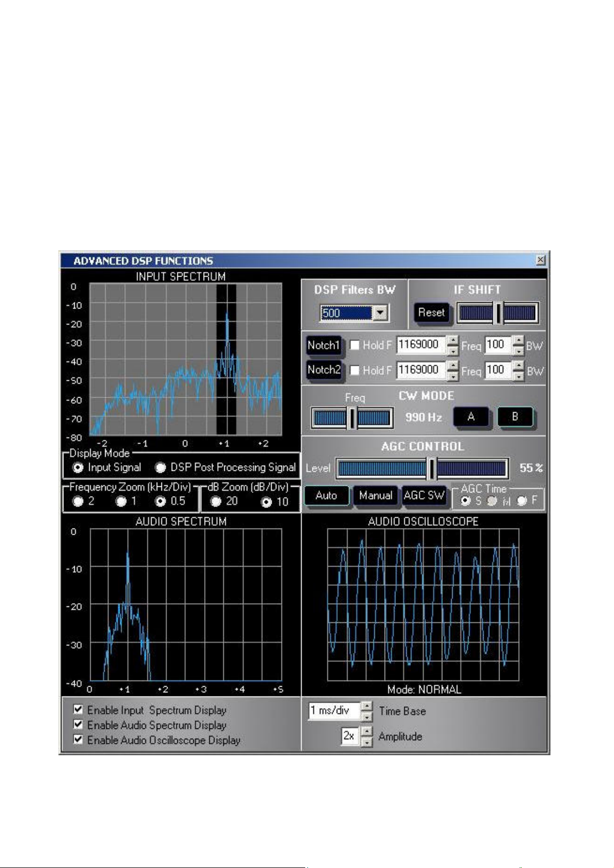Enable Hold F checkbox for Notch1

[355, 345]
